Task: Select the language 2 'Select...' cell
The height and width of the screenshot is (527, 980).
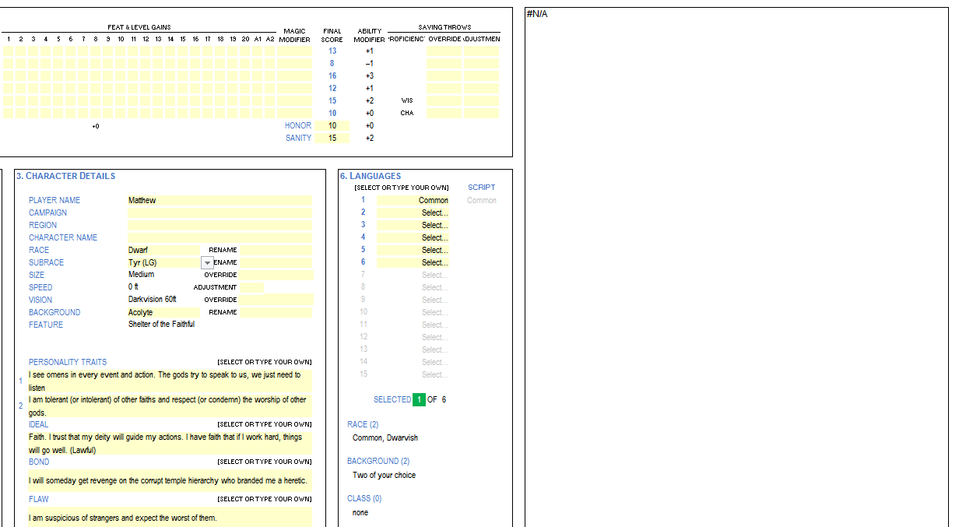Action: [x=413, y=213]
